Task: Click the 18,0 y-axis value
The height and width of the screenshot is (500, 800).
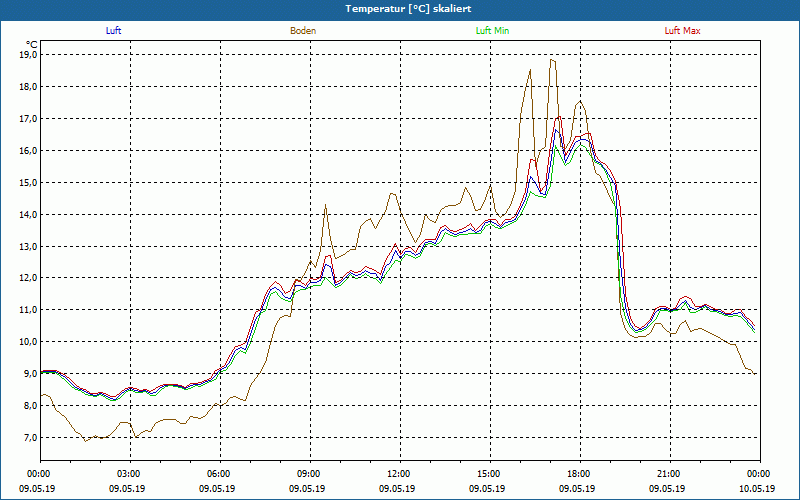Action: [28, 87]
